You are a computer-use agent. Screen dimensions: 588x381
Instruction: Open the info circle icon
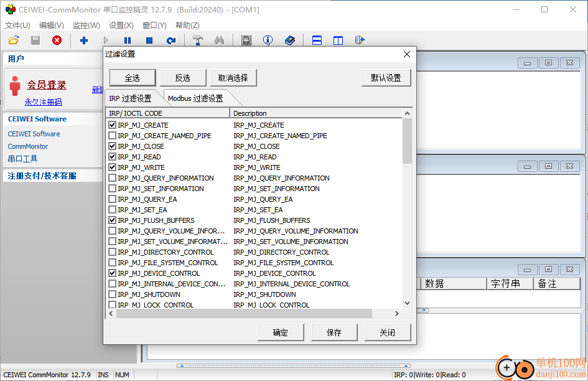click(x=268, y=40)
